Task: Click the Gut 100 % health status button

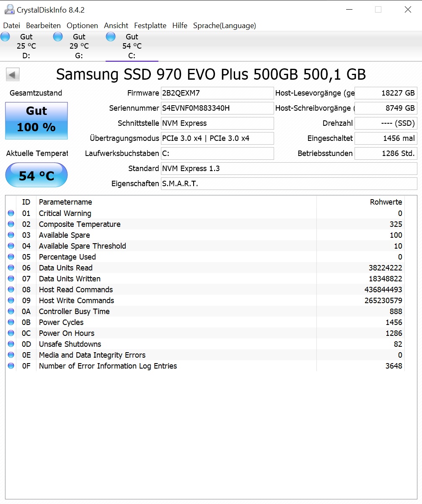Action: point(36,121)
